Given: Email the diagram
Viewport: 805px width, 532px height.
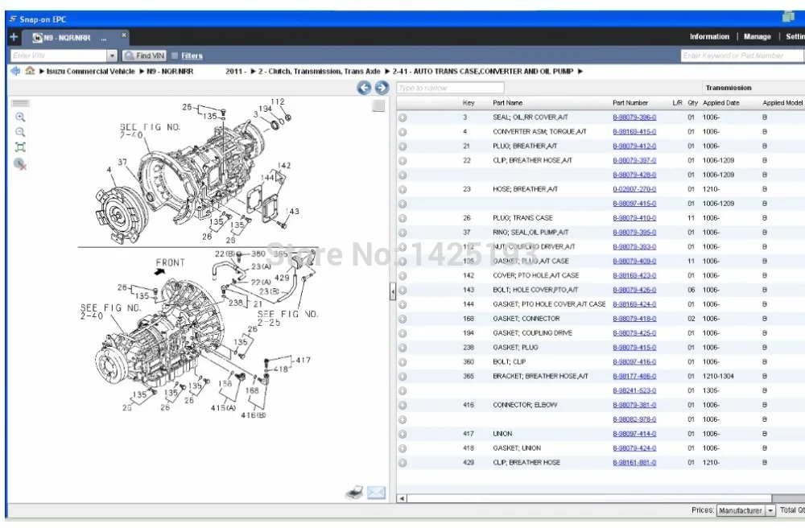Looking at the screenshot, I should coord(376,493).
